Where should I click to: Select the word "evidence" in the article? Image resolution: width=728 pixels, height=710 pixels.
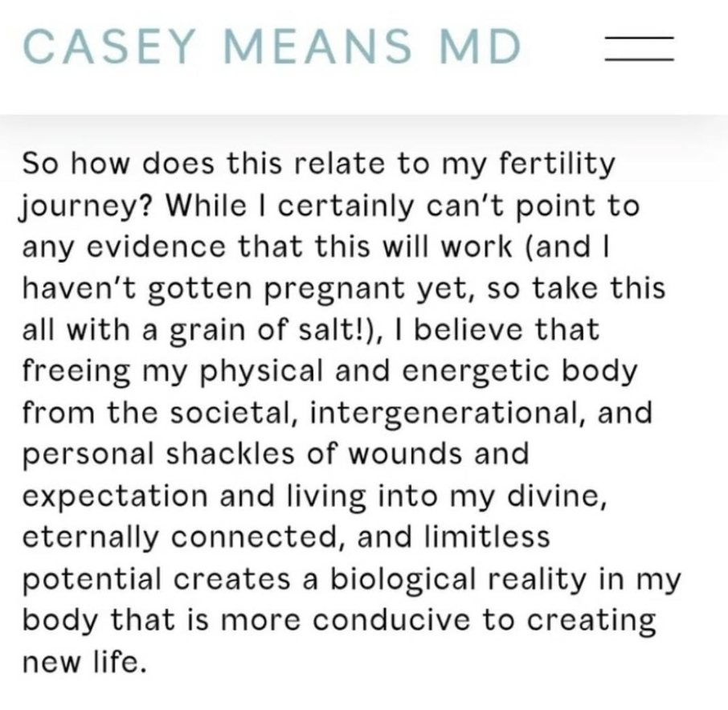[x=156, y=247]
